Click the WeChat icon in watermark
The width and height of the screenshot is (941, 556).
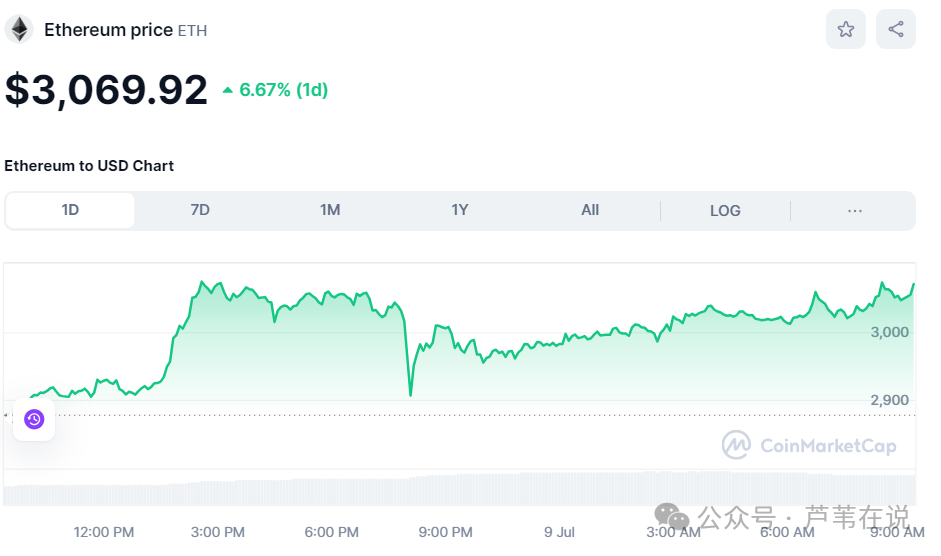pyautogui.click(x=671, y=517)
